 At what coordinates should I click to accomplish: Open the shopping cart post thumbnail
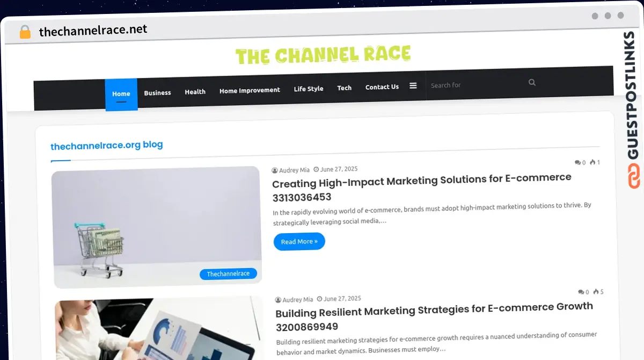[157, 227]
